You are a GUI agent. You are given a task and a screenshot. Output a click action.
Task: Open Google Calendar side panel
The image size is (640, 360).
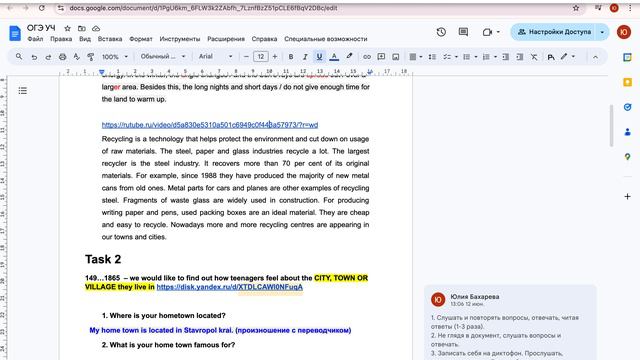click(x=627, y=58)
